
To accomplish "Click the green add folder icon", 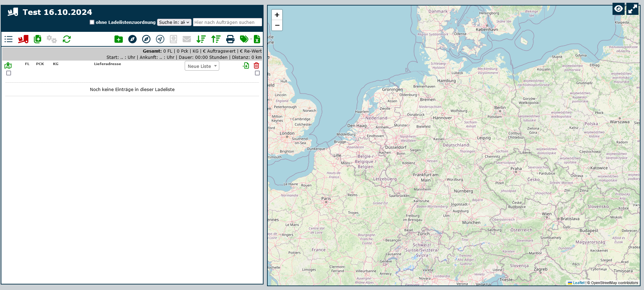I will point(119,39).
